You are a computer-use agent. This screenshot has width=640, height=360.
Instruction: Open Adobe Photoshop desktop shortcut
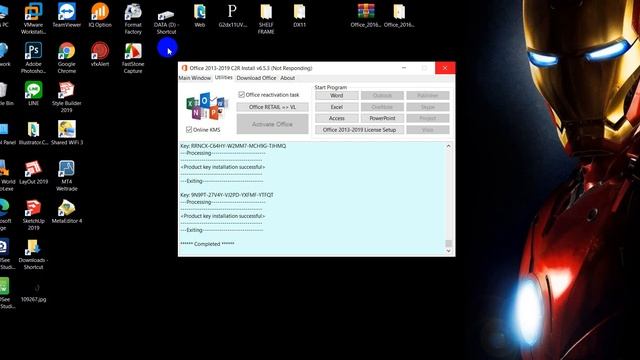pyautogui.click(x=33, y=58)
